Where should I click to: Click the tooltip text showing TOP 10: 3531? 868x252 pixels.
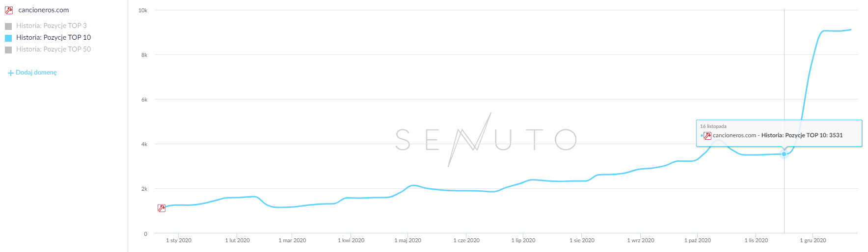802,135
